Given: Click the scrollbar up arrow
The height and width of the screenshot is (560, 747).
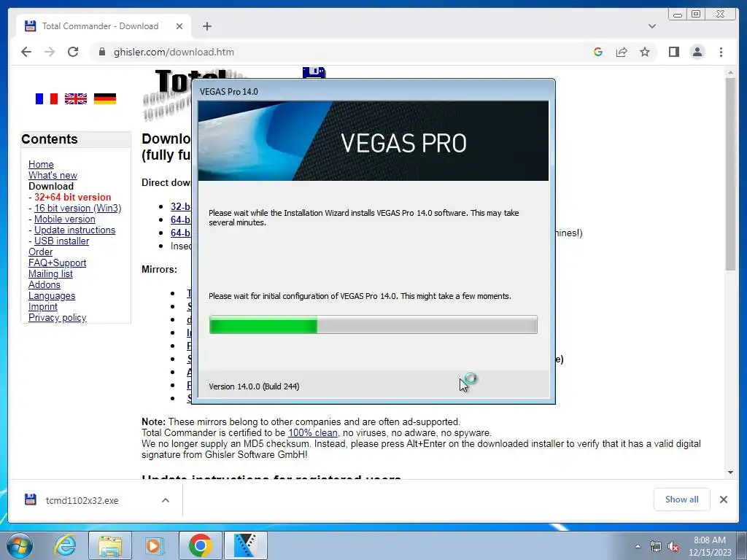Looking at the screenshot, I should tap(730, 72).
